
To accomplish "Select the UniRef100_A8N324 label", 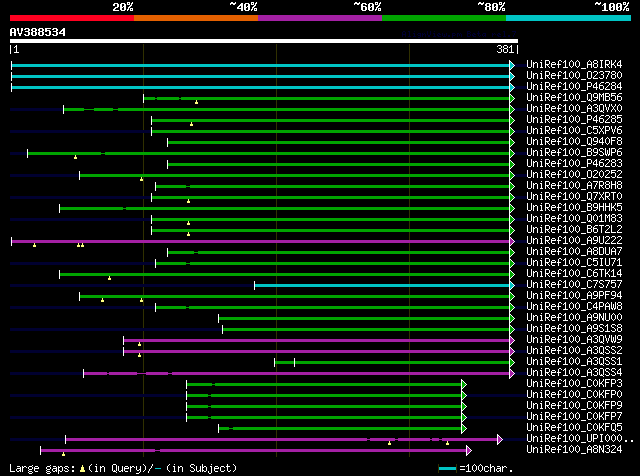I will click(x=574, y=450).
